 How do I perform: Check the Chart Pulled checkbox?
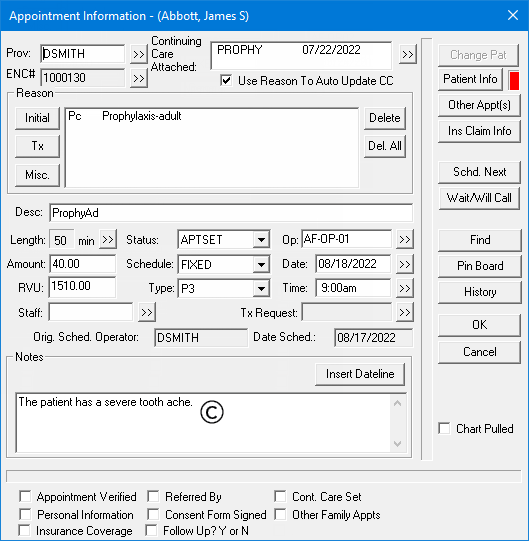[x=444, y=429]
